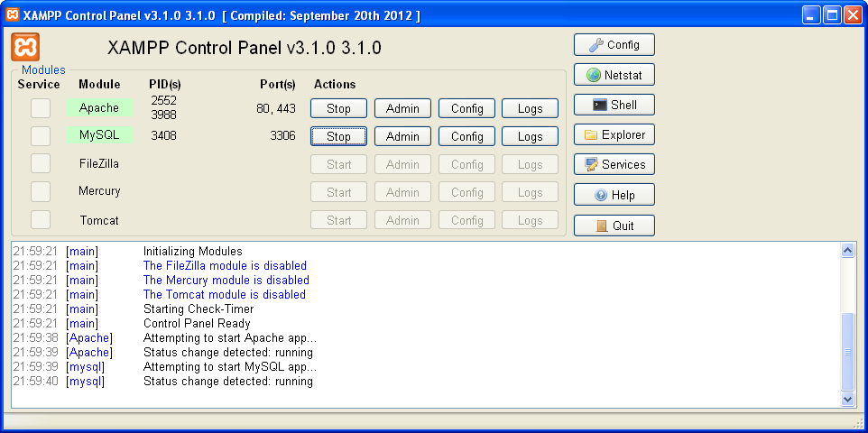Image resolution: width=868 pixels, height=433 pixels.
Task: Launch Shell from the terminal icon button
Action: [x=614, y=105]
